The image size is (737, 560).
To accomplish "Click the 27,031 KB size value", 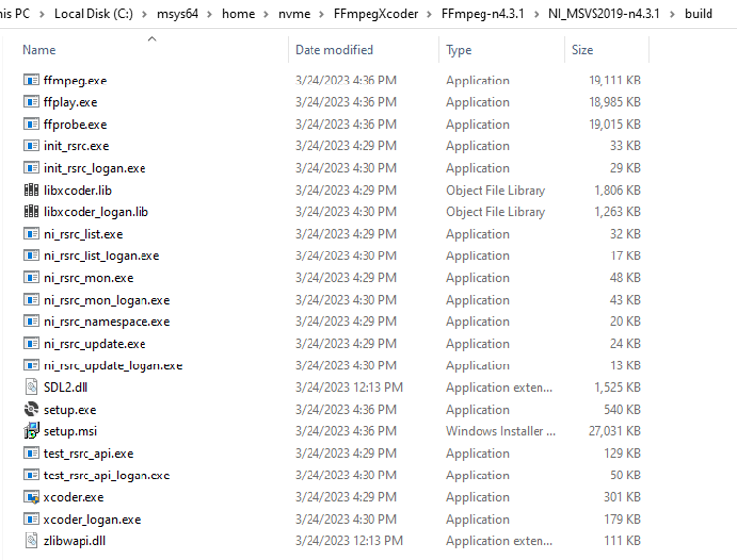I will click(614, 431).
